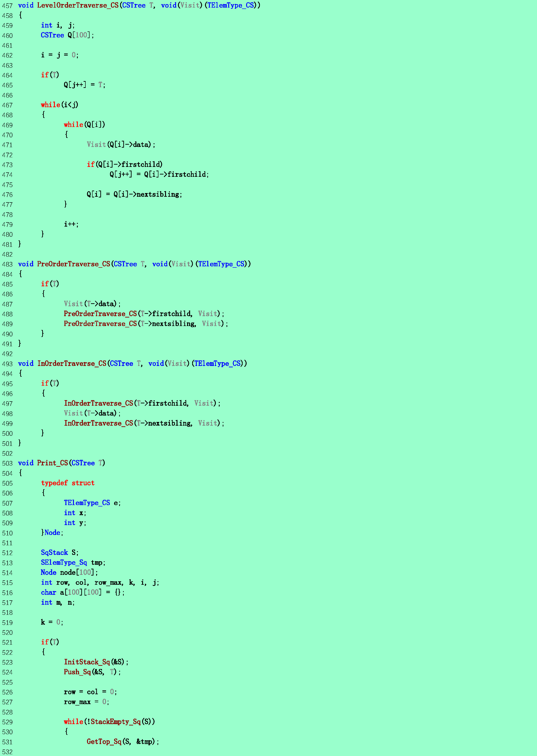Viewport: 537px width, 756px height.
Task: Click line number 457
Action: (x=7, y=6)
